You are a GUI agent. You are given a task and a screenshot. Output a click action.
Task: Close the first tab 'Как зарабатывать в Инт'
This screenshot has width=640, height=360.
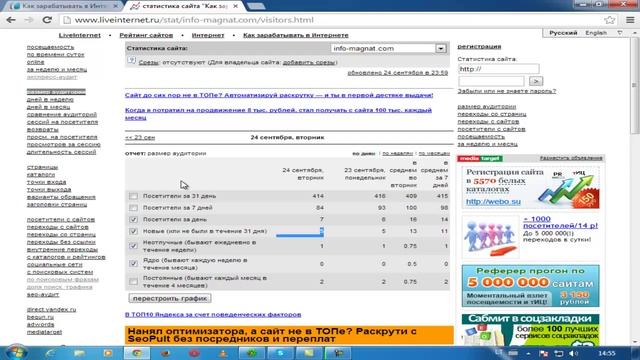click(116, 6)
